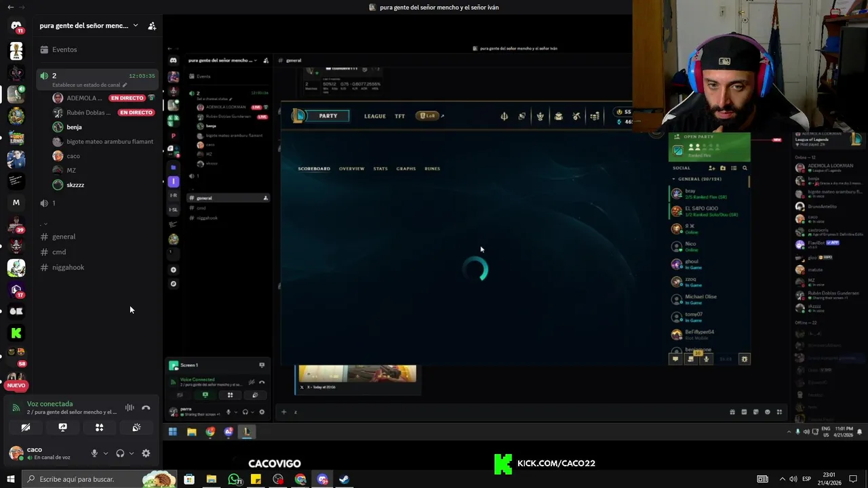This screenshot has width=868, height=488.
Task: Open the Kick green K server icon
Action: tap(16, 333)
